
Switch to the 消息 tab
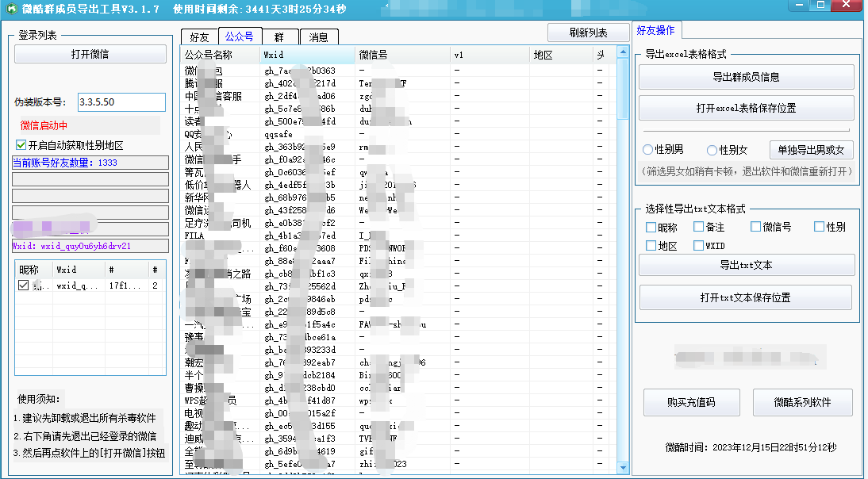click(319, 37)
